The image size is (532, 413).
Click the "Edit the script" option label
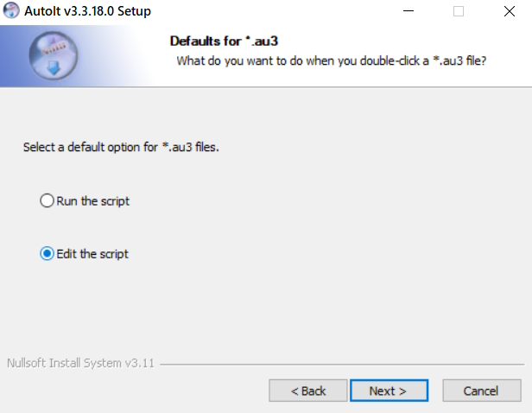[92, 254]
